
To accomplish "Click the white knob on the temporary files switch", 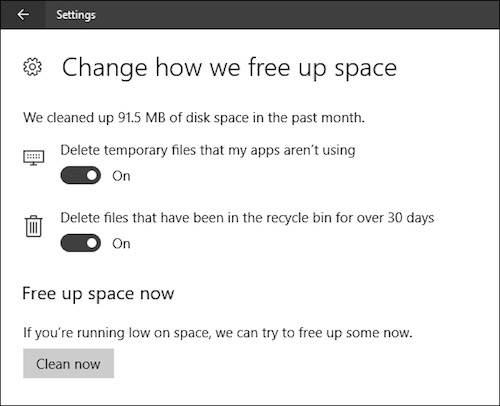I will [x=92, y=175].
